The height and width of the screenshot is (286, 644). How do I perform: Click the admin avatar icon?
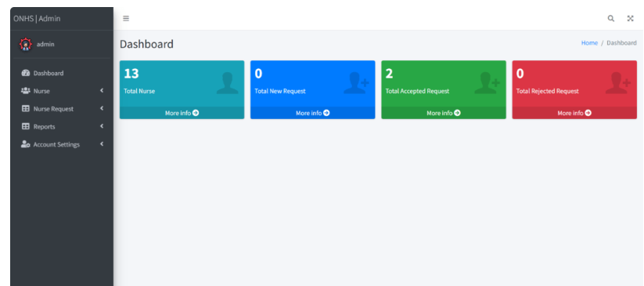coord(26,44)
